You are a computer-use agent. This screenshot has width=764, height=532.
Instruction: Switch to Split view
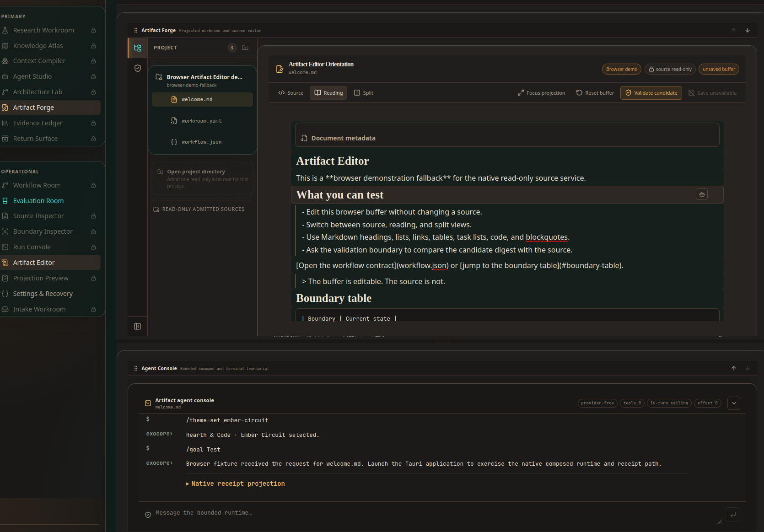[364, 93]
